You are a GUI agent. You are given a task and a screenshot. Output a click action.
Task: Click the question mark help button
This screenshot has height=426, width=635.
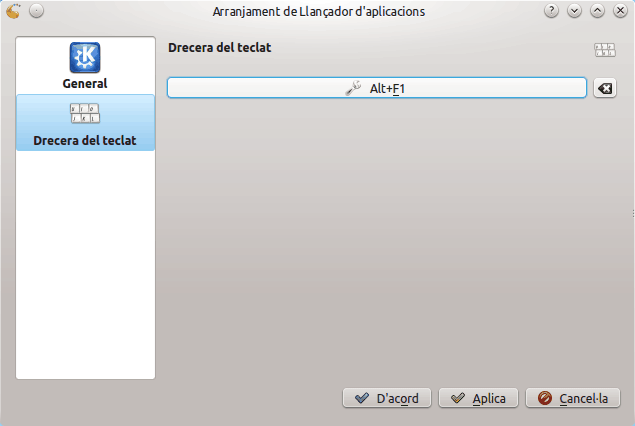tap(551, 11)
